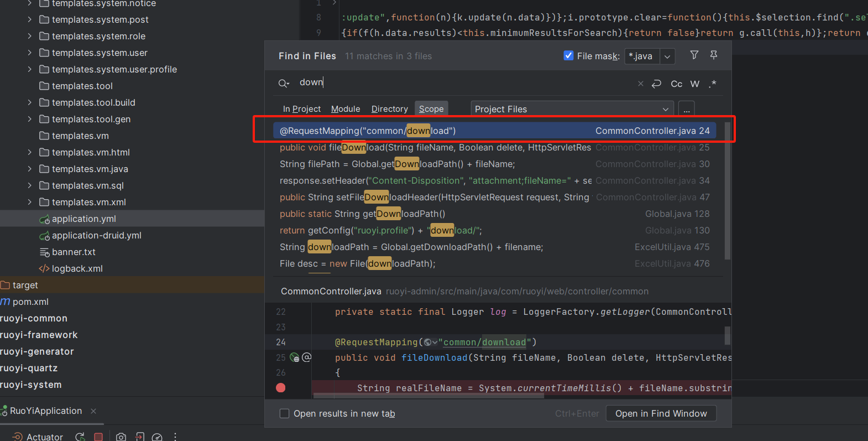The height and width of the screenshot is (441, 868).
Task: Uncheck the File mask checkbox
Action: pos(568,55)
